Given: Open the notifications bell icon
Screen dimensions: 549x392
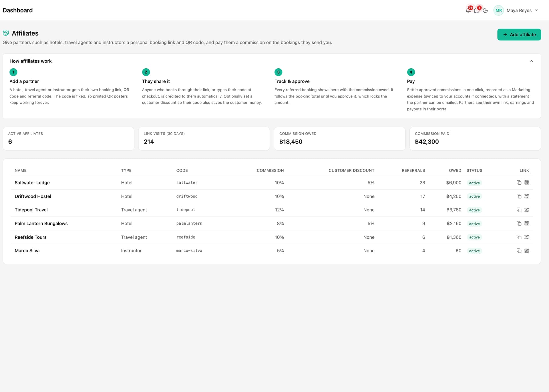Looking at the screenshot, I should pos(468,10).
